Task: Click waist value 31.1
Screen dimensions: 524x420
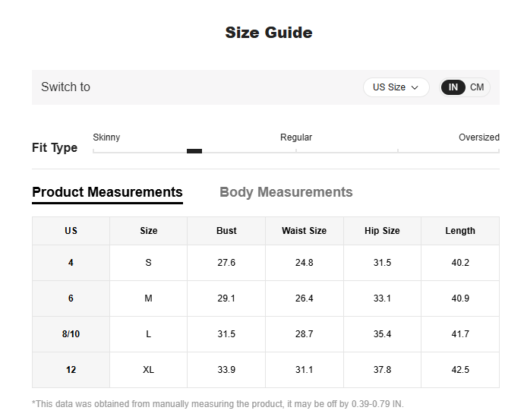Action: click(304, 370)
